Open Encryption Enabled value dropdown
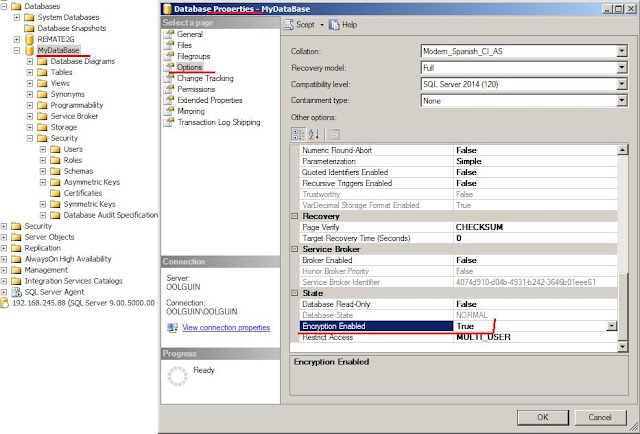640x434 pixels. [611, 326]
